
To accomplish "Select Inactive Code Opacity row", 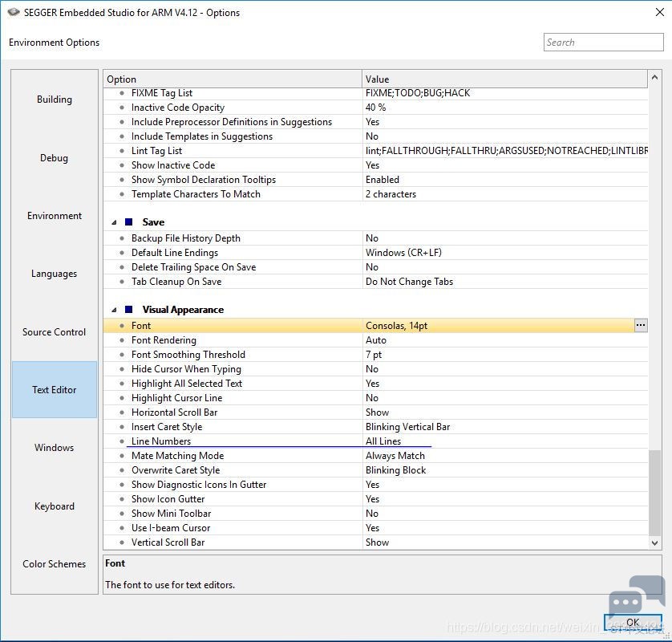I will pyautogui.click(x=375, y=108).
